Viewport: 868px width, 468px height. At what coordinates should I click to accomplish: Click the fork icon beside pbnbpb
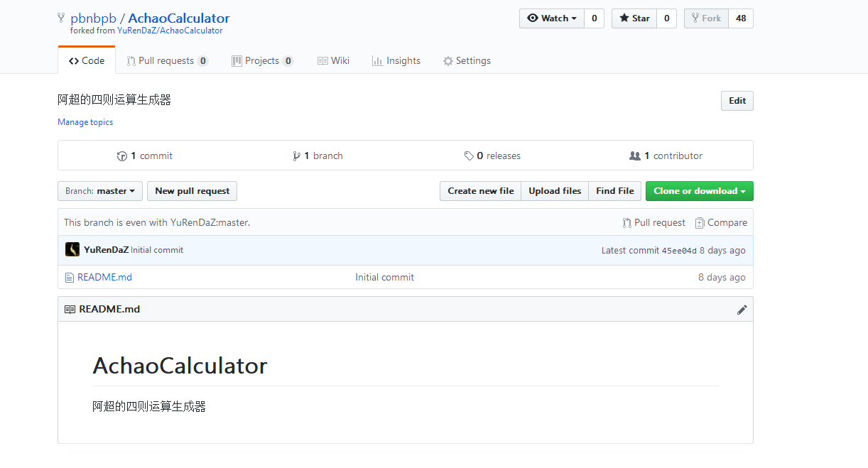point(62,18)
